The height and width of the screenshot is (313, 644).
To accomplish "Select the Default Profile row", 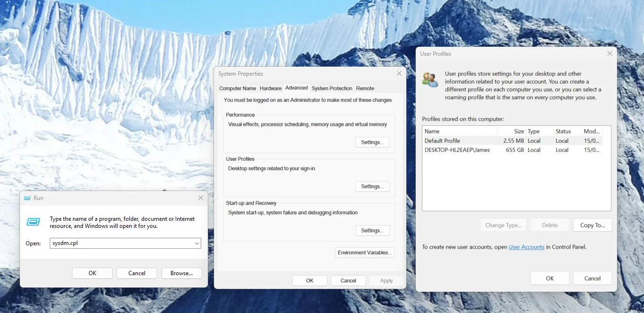I will (455, 140).
